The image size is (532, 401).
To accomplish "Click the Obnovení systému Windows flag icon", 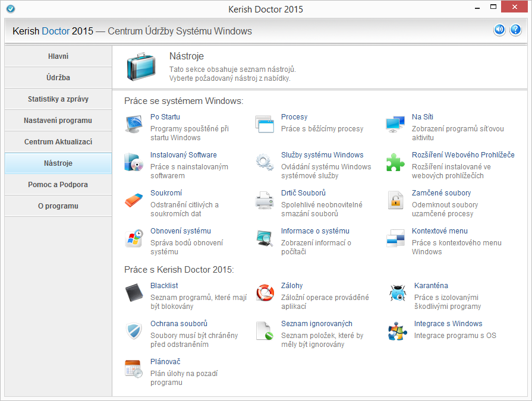I will click(x=134, y=238).
